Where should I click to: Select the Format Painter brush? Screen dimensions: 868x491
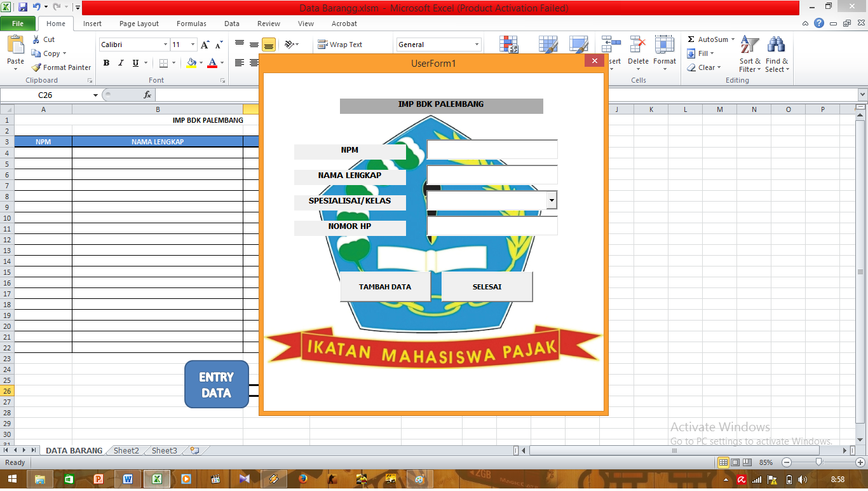tap(36, 67)
